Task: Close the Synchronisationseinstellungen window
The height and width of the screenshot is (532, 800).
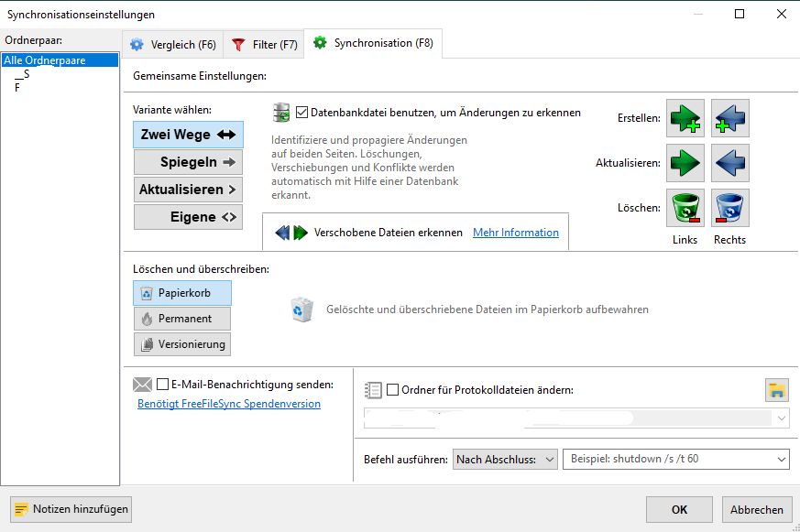Action: [x=781, y=14]
